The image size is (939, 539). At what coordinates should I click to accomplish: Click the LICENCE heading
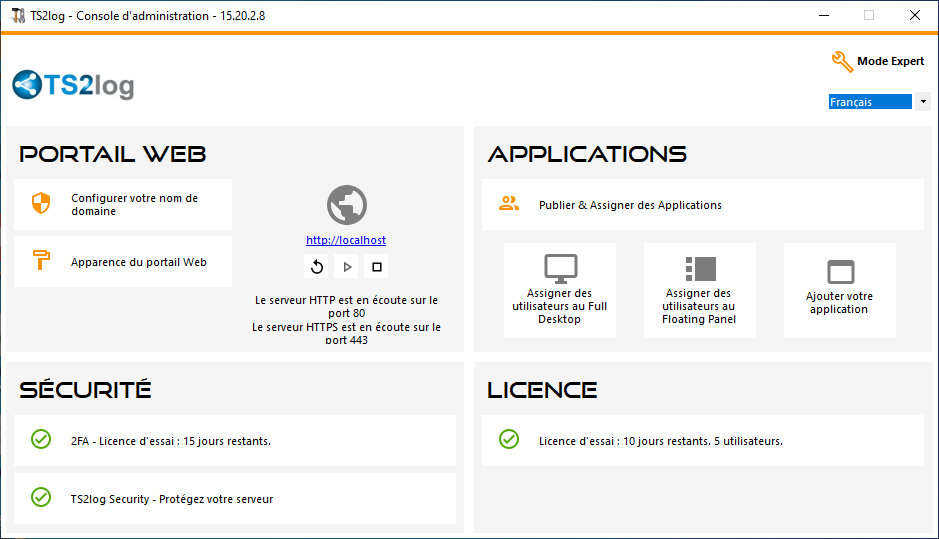pyautogui.click(x=542, y=390)
